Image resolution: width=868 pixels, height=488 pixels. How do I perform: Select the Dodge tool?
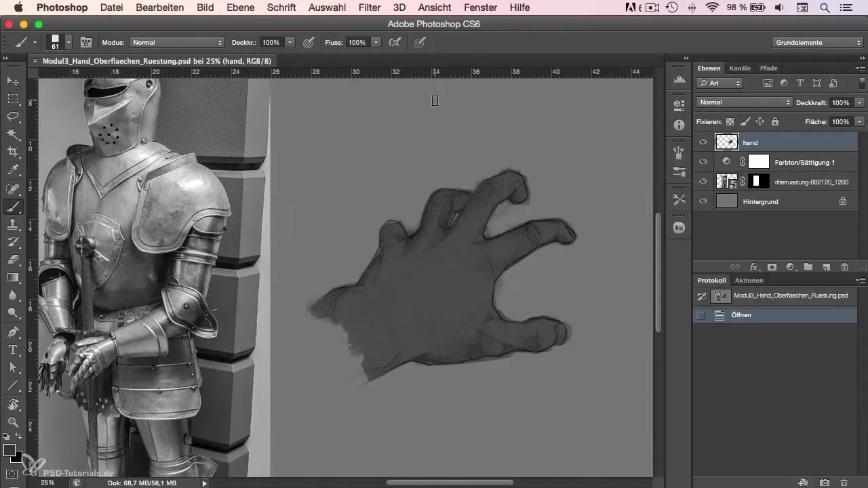(12, 312)
